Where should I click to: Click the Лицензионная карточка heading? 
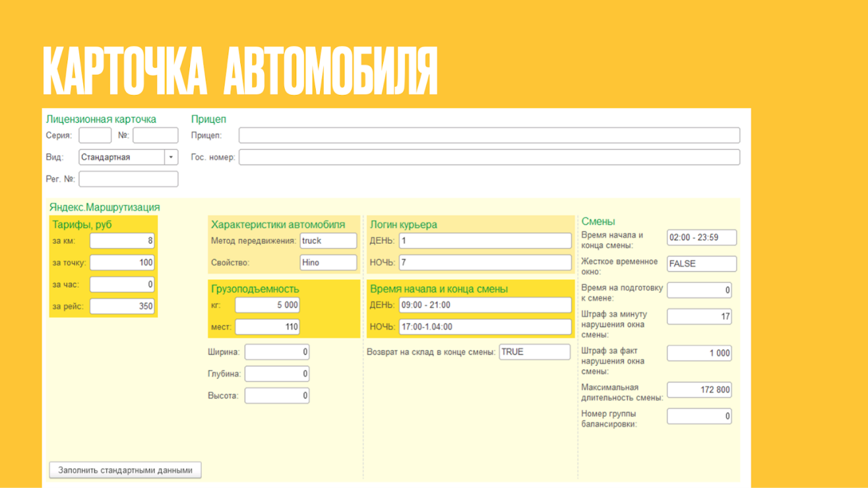[101, 119]
